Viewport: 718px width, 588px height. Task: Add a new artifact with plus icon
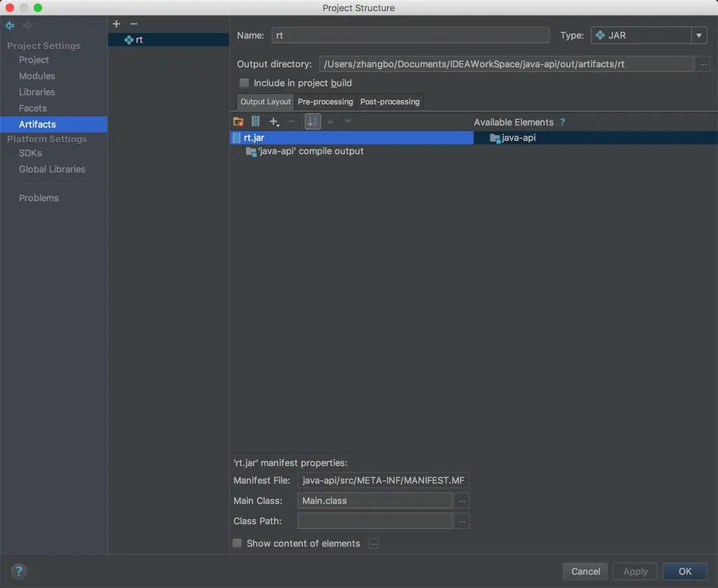(116, 24)
